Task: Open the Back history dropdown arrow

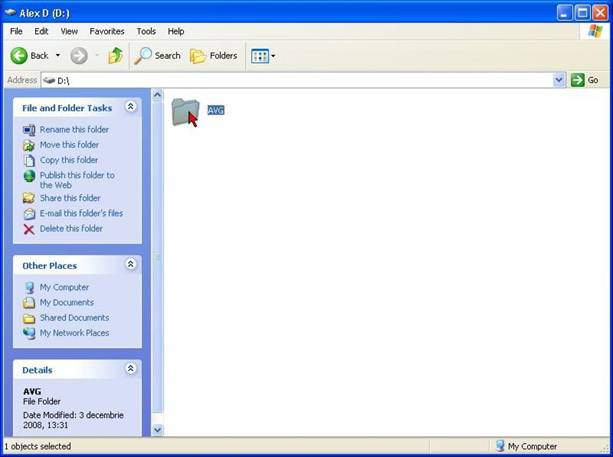Action: coord(58,56)
